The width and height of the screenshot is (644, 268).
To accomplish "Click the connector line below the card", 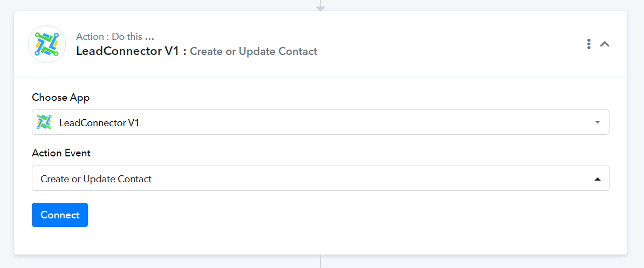I will 320,262.
